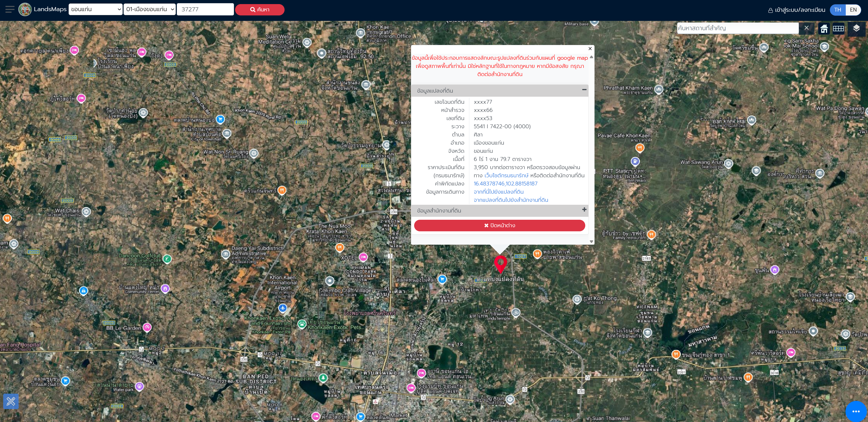This screenshot has height=422, width=868.
Task: Open the map layers icon
Action: (856, 29)
